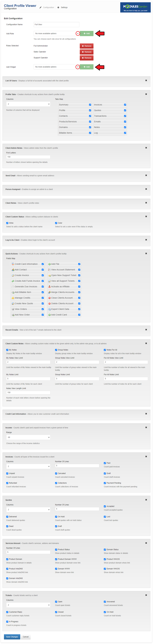153x644 pixels.
Task: Remove the Full Administrator role
Action: click(86, 46)
